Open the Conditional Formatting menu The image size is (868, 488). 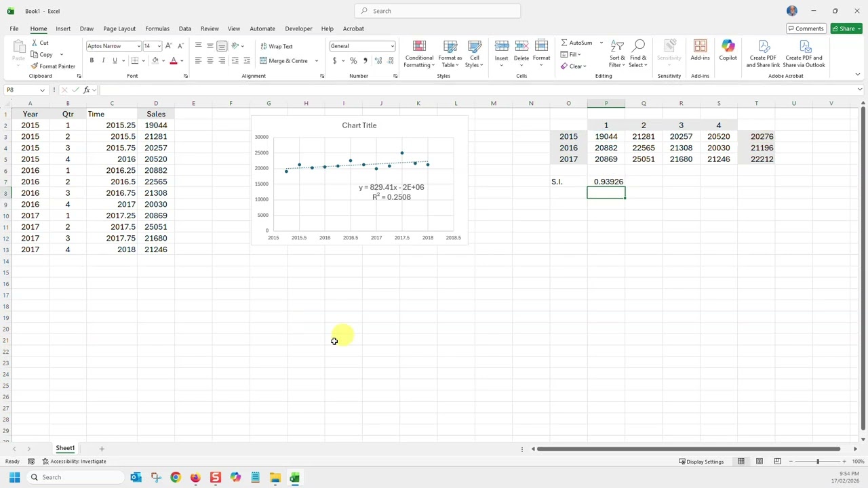[419, 54]
